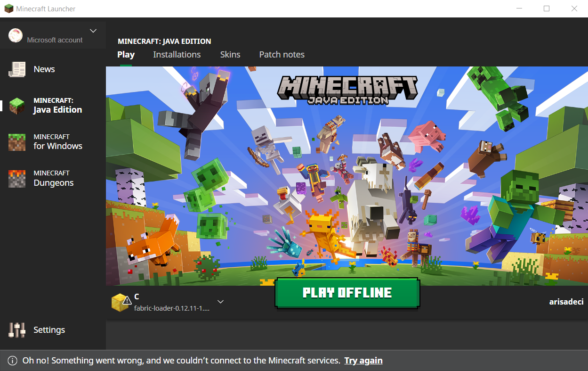
Task: Switch to the Play tab
Action: pos(126,55)
